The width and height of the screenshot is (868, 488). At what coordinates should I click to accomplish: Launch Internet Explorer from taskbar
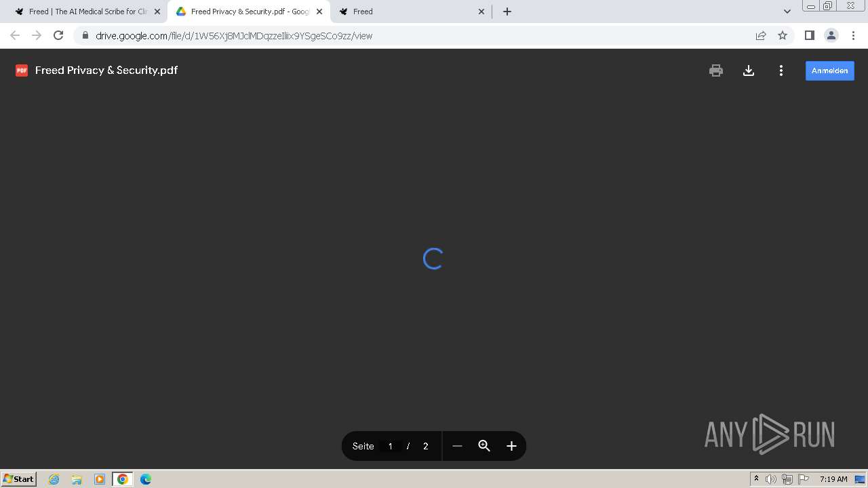click(54, 479)
